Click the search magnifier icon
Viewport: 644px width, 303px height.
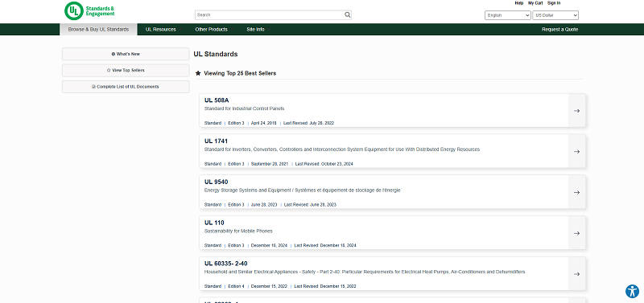tap(348, 14)
